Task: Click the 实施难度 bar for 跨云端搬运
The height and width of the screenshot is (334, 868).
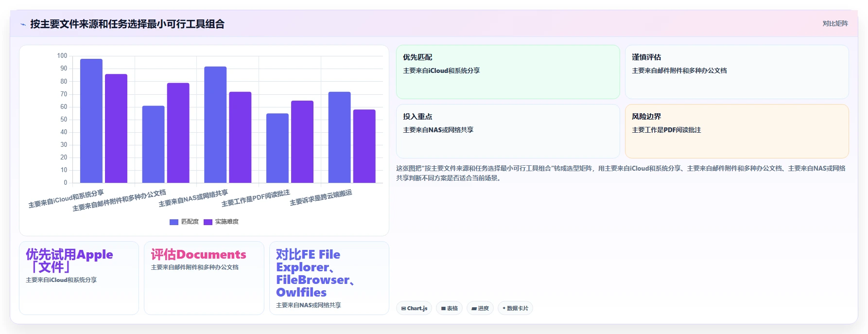Action: [364, 146]
